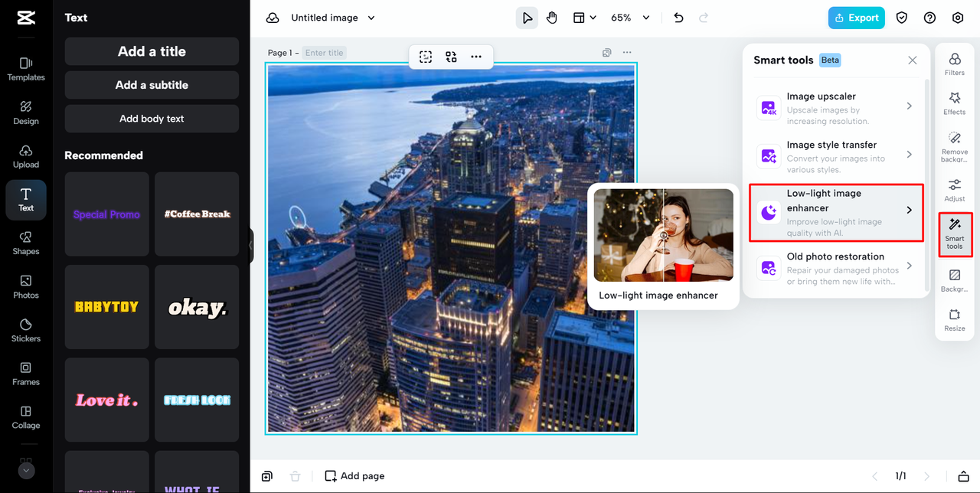
Task: Select the pointer selection tool
Action: (x=527, y=18)
